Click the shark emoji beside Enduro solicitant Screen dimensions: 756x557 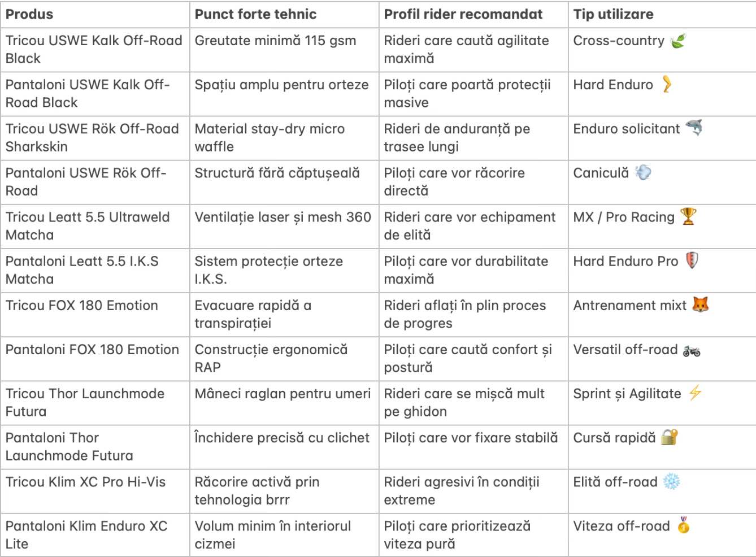point(694,128)
